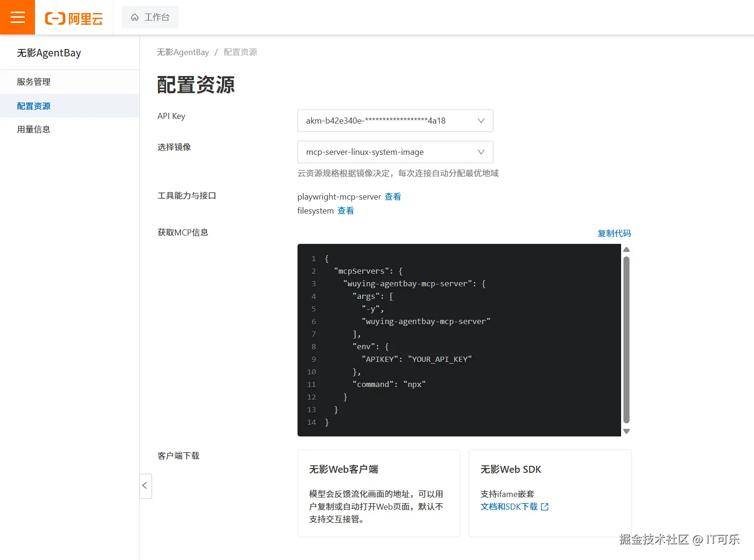Image resolution: width=754 pixels, height=560 pixels.
Task: Click the "env": { code line
Action: (x=371, y=346)
